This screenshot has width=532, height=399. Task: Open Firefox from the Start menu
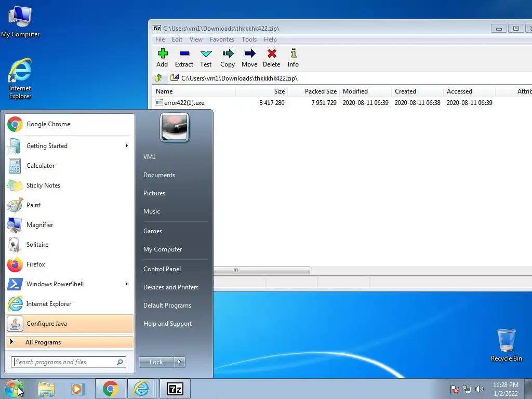coord(70,264)
